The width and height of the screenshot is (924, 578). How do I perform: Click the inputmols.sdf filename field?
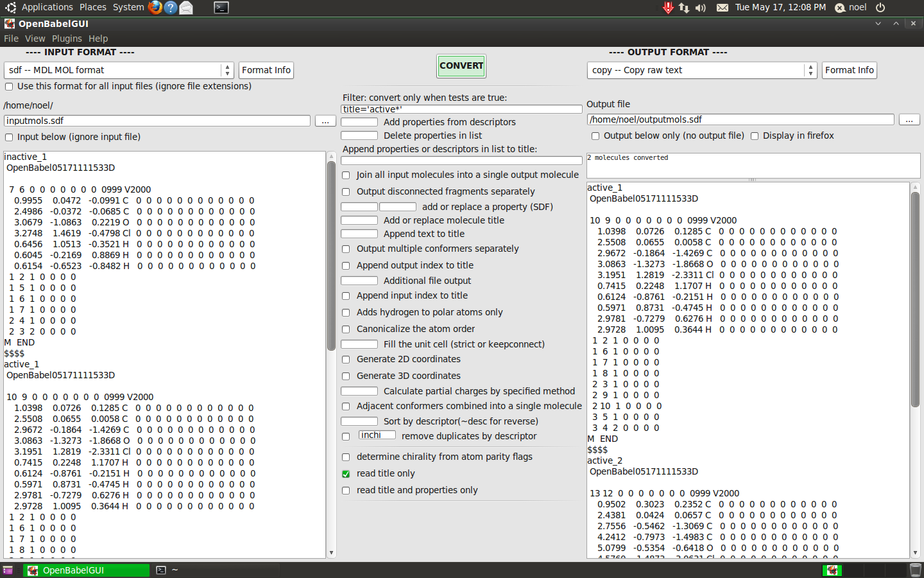click(157, 121)
